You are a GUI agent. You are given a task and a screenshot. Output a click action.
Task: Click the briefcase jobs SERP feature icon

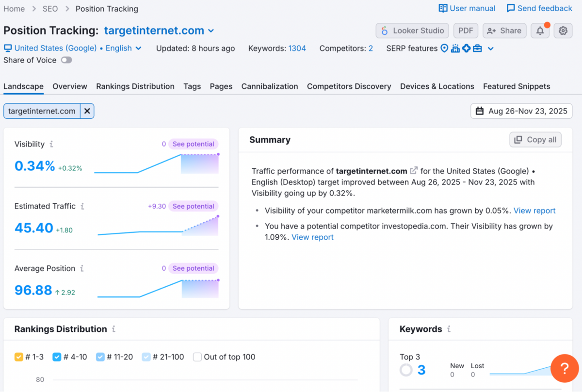coord(478,48)
